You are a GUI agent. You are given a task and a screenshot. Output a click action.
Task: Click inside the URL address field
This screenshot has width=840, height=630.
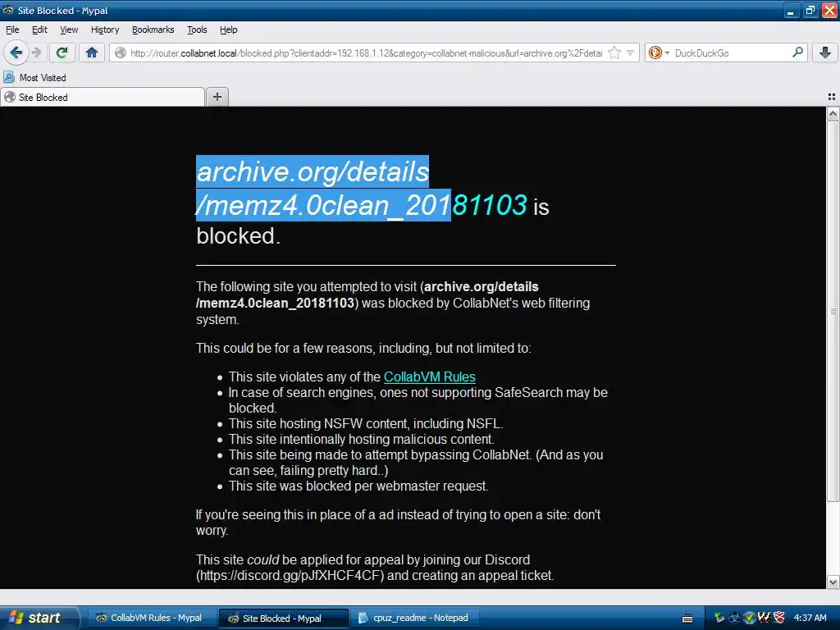click(x=366, y=53)
